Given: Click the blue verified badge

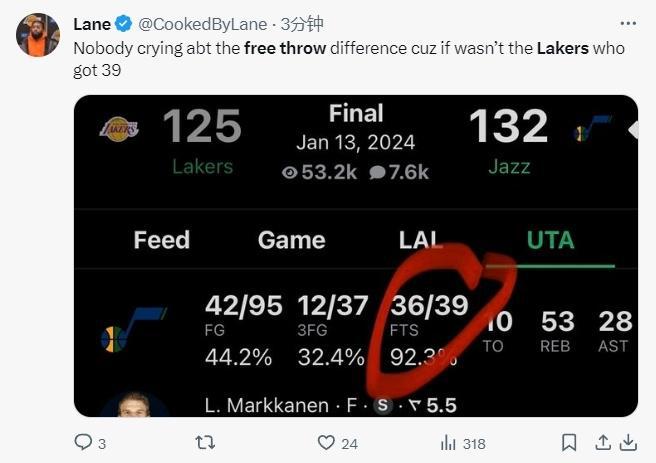Looking at the screenshot, I should 123,24.
